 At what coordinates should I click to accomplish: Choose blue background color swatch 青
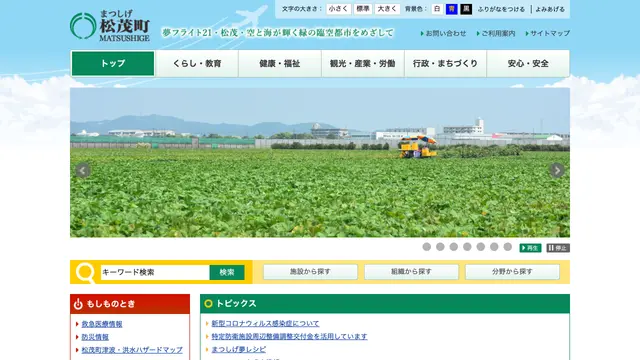(451, 9)
